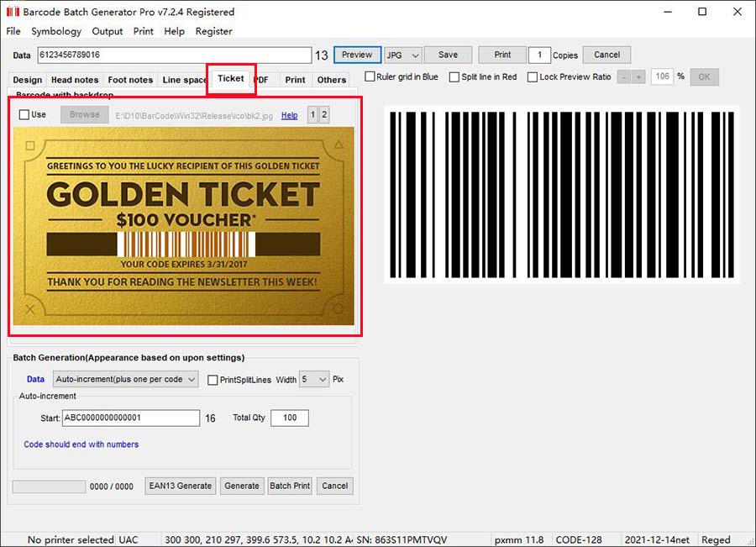Click the minus zoom ratio button

[624, 77]
